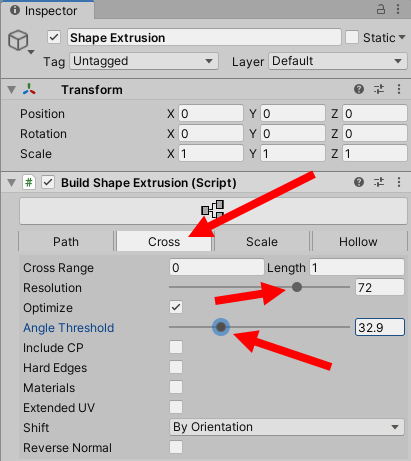This screenshot has width=411, height=461.
Task: Open the Shift dropdown By Orientation
Action: pos(287,427)
